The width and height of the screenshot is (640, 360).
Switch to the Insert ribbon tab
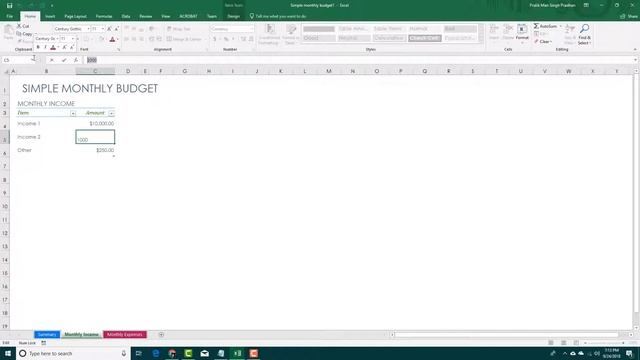point(50,16)
